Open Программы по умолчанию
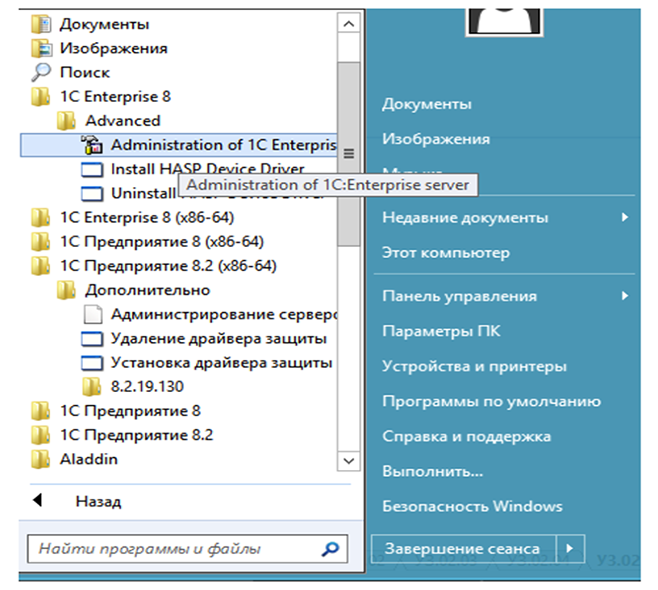 [491, 402]
